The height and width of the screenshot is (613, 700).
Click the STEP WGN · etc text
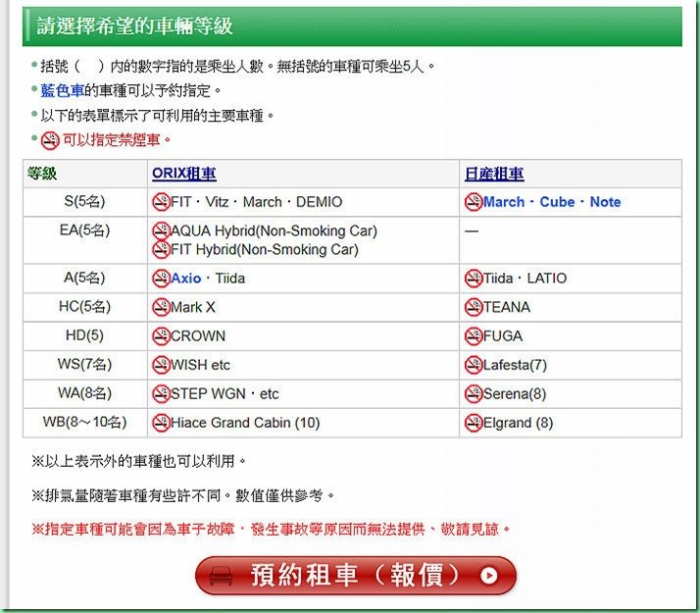pos(225,393)
